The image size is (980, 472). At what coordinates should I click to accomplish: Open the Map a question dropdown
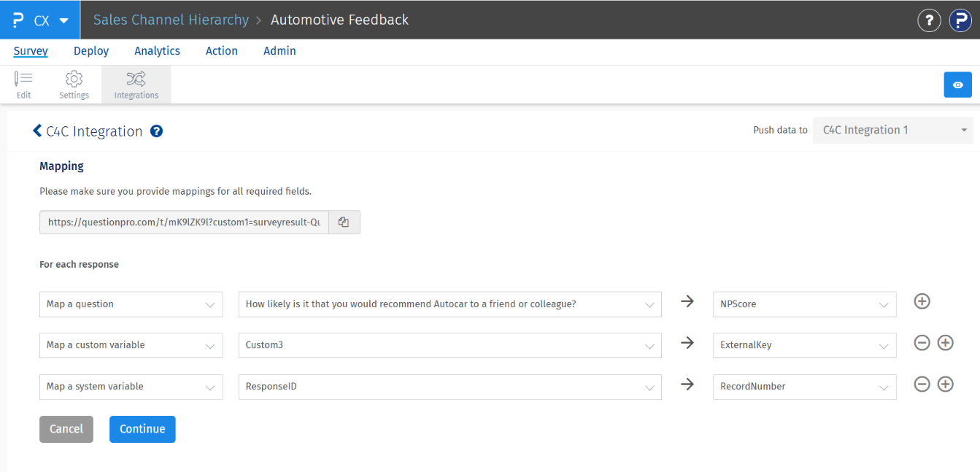point(131,304)
